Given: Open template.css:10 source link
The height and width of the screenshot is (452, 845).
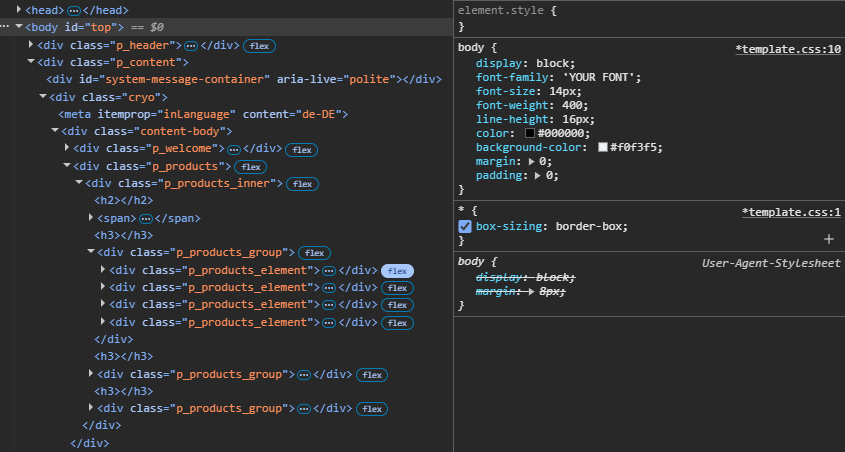Looking at the screenshot, I should pyautogui.click(x=788, y=50).
